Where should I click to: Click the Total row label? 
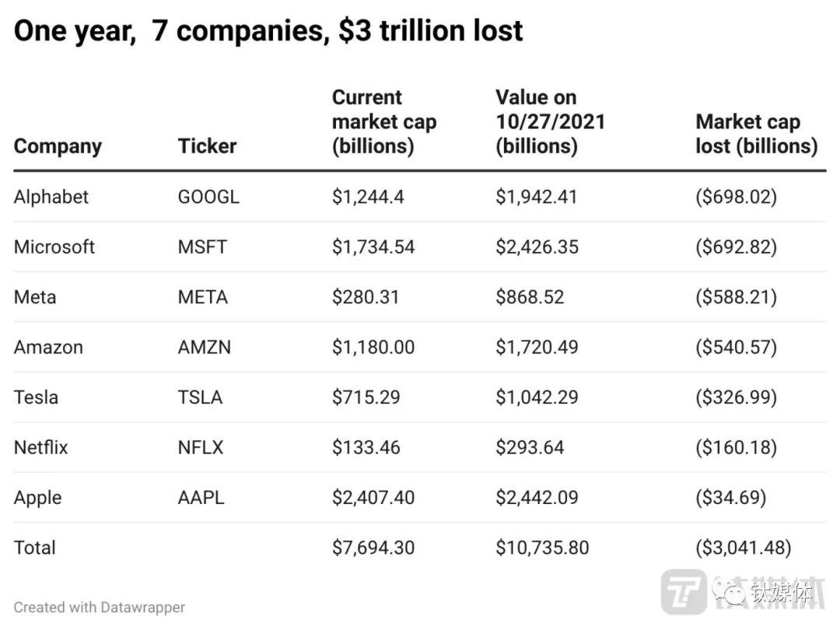(35, 548)
